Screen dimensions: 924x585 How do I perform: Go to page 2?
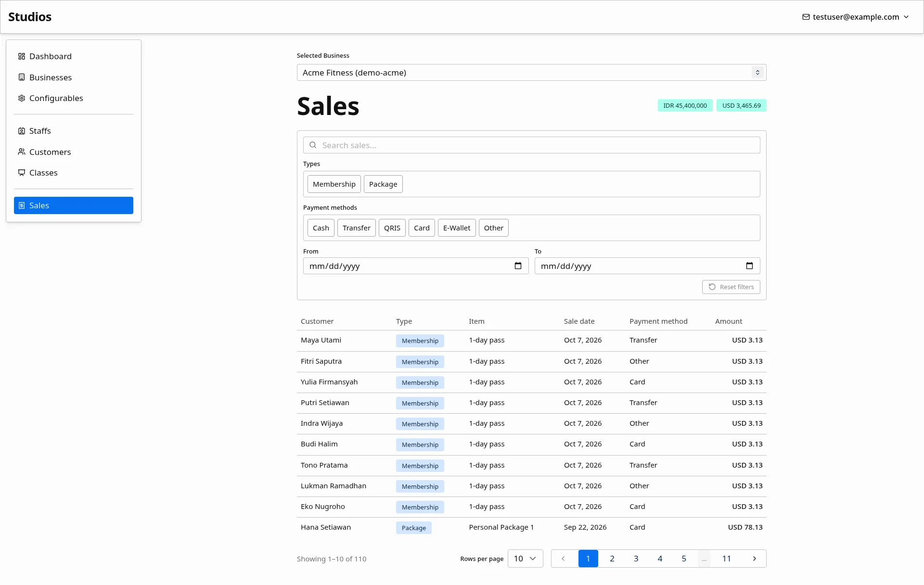(612, 559)
